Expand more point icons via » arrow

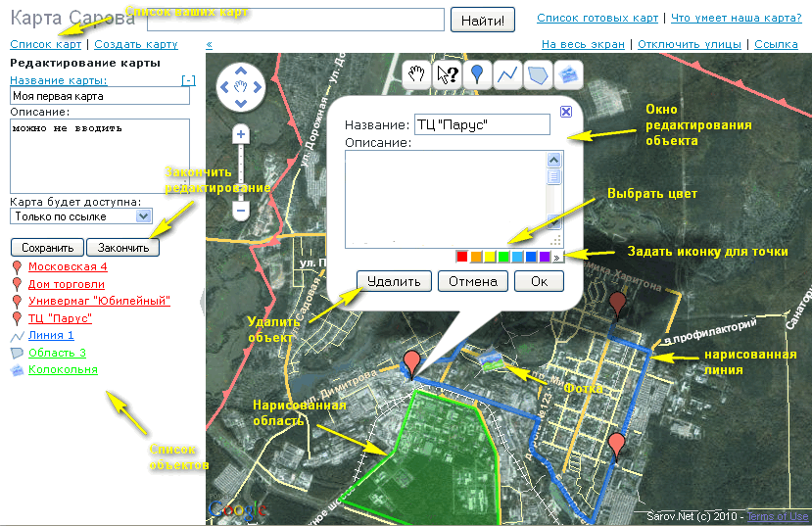coord(557,257)
